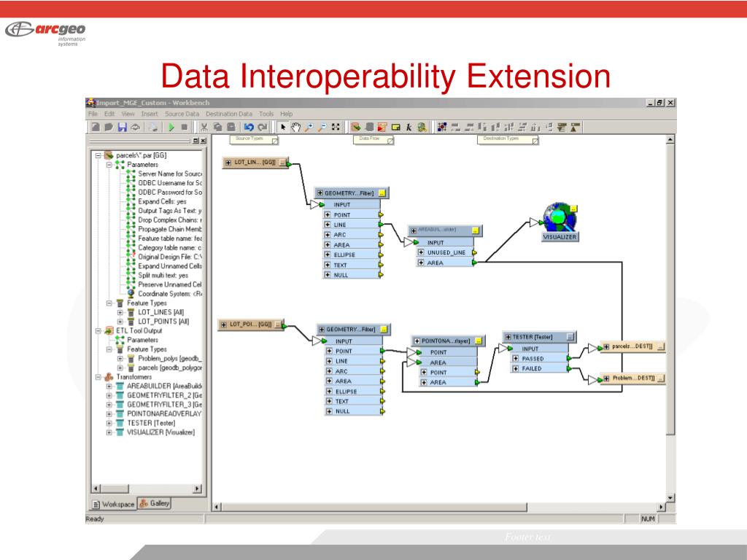Click the VISUALIZER globe node on canvas
Viewport: 747px width, 560px height.
(x=560, y=217)
